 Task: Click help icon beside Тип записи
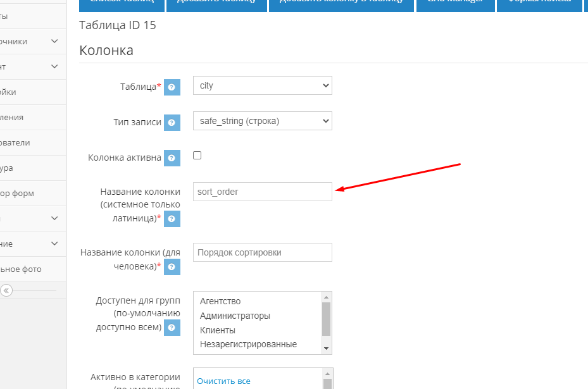(172, 123)
